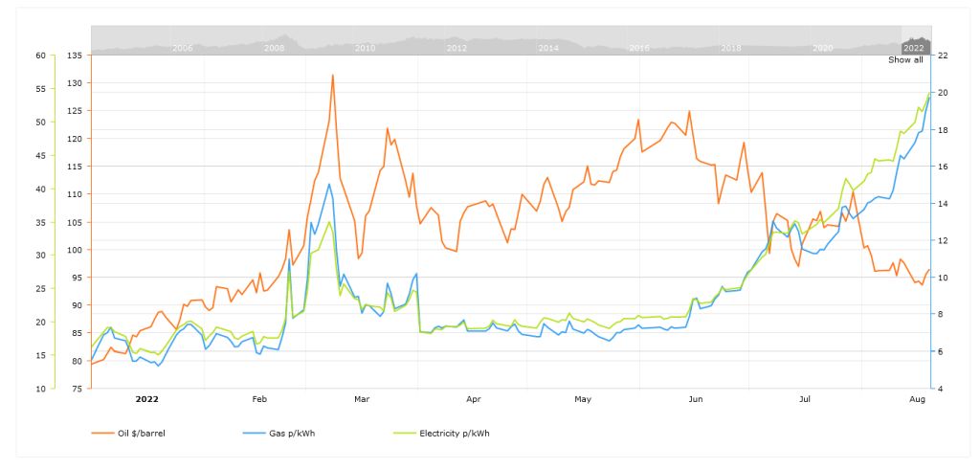
Task: Click the 75 value on the oil axis
Action: pos(78,389)
